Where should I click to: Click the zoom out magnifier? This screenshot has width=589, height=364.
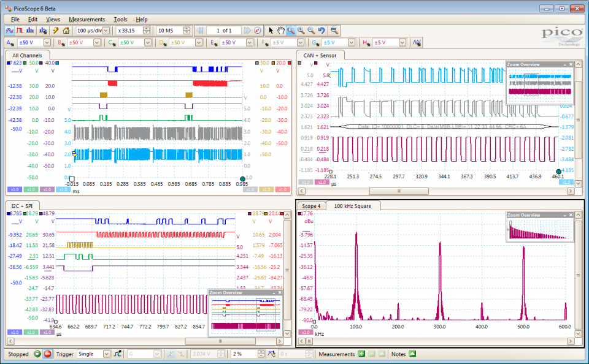(x=311, y=31)
